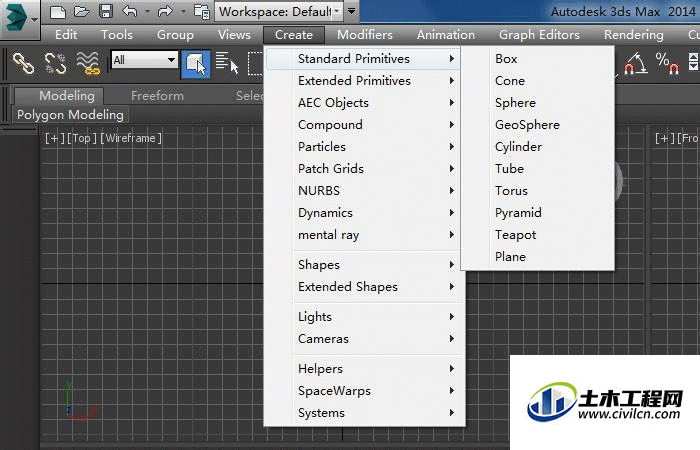
Task: Activate the Bind to Space Warp icon
Action: click(x=88, y=63)
